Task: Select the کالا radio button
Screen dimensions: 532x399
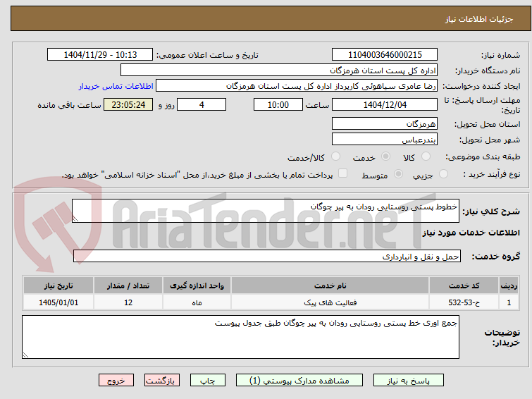Action: coord(426,156)
